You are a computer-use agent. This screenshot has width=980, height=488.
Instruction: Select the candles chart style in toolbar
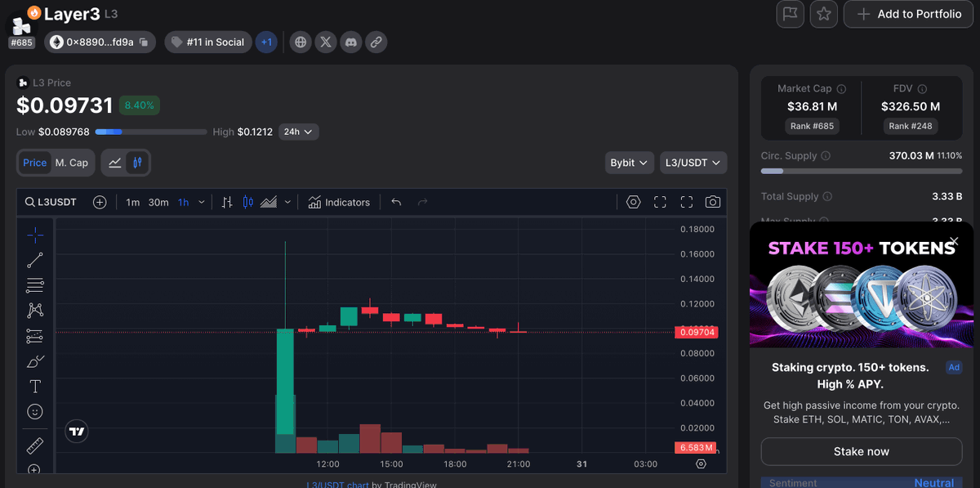[x=248, y=202]
